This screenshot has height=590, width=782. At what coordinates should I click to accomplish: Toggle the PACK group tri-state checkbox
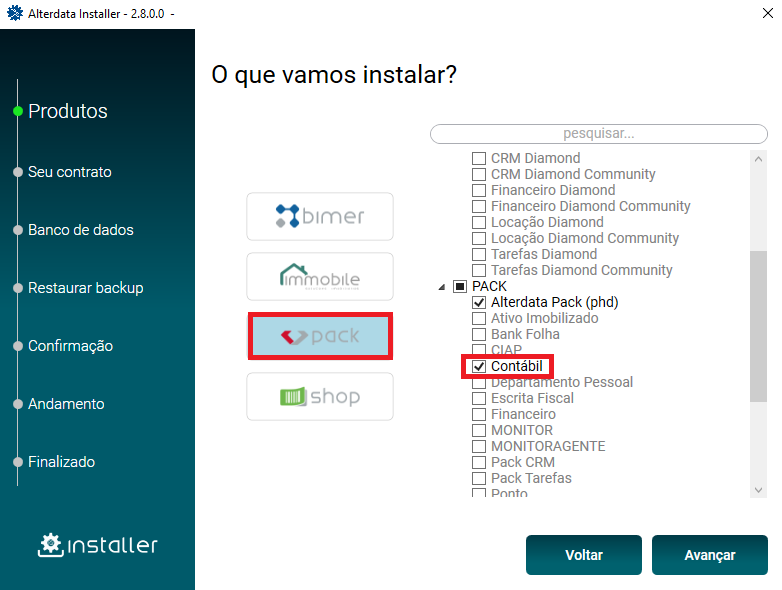tap(459, 286)
